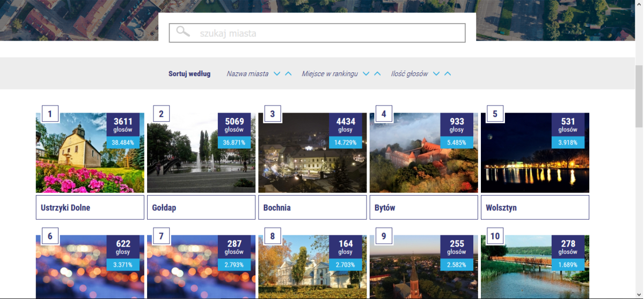Click the '933 głosy' vote count
This screenshot has height=299, width=644.
(x=457, y=125)
